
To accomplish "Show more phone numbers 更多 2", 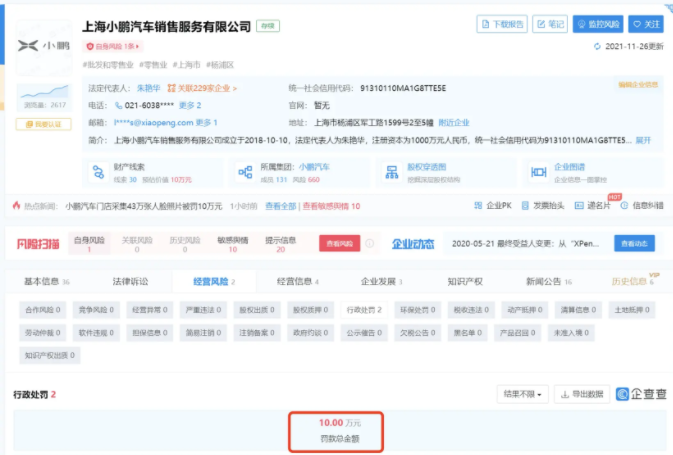I will (190, 106).
